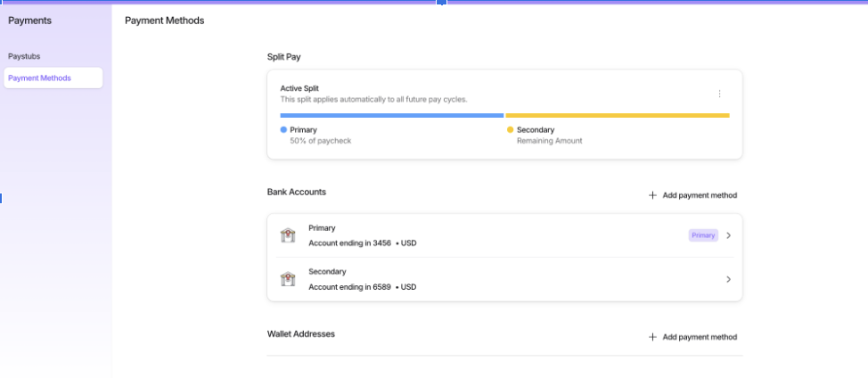Expand the Primary bank account chevron
Screen dimensions: 868x378
click(x=728, y=235)
